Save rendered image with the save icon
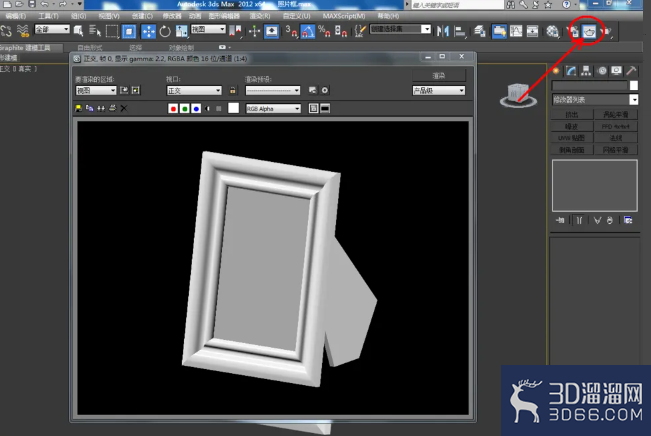 pyautogui.click(x=78, y=108)
